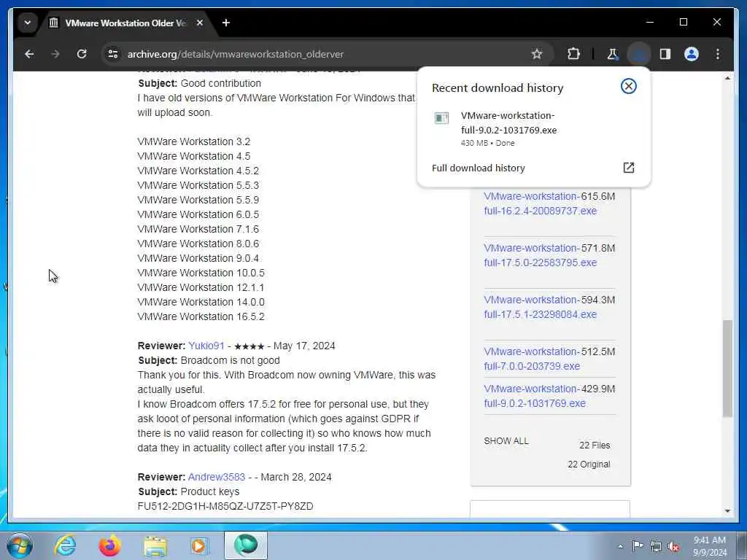Open reviewer Yukio91 profile
This screenshot has width=747, height=560.
[x=206, y=346]
